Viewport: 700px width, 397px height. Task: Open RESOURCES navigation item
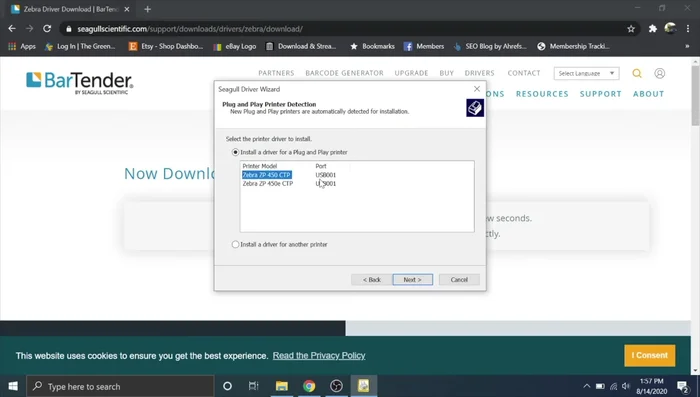(x=542, y=94)
